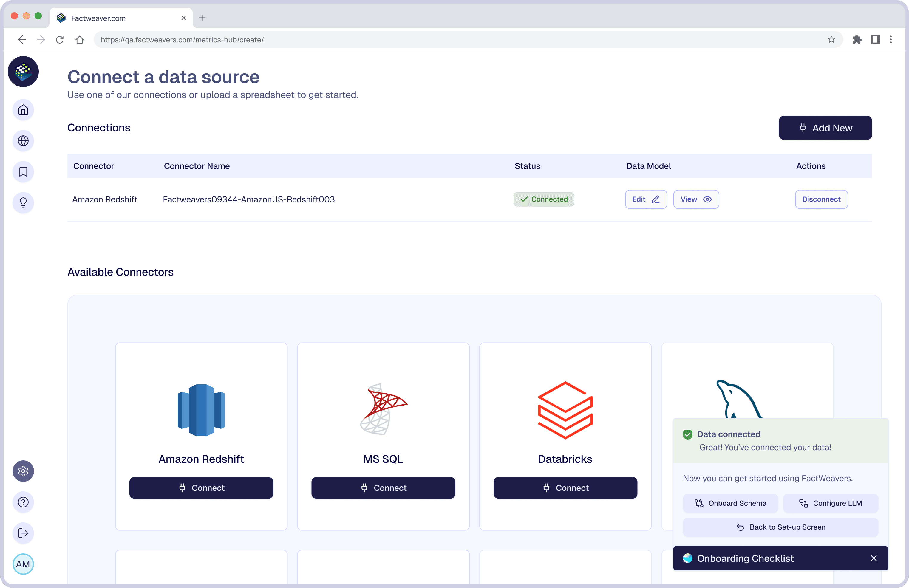
Task: Click the Connector Name column header
Action: click(197, 166)
